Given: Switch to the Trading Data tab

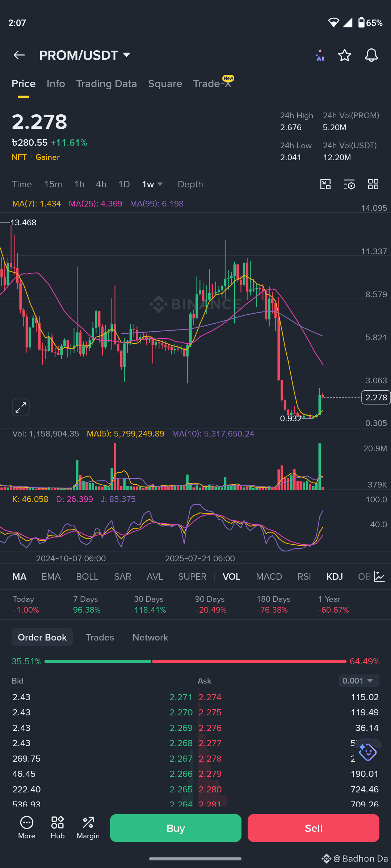Looking at the screenshot, I should pyautogui.click(x=106, y=84).
